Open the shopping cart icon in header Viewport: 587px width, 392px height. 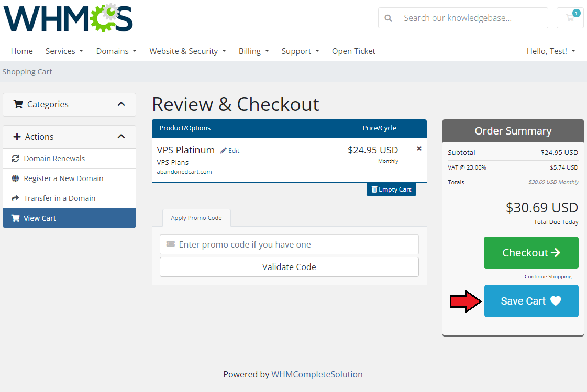pyautogui.click(x=570, y=18)
